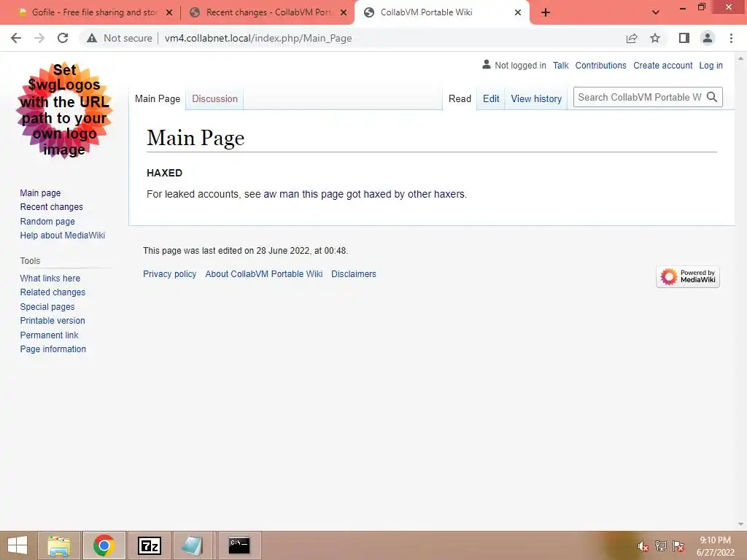Open the View history tab
Viewport: 747px width, 560px height.
(536, 98)
